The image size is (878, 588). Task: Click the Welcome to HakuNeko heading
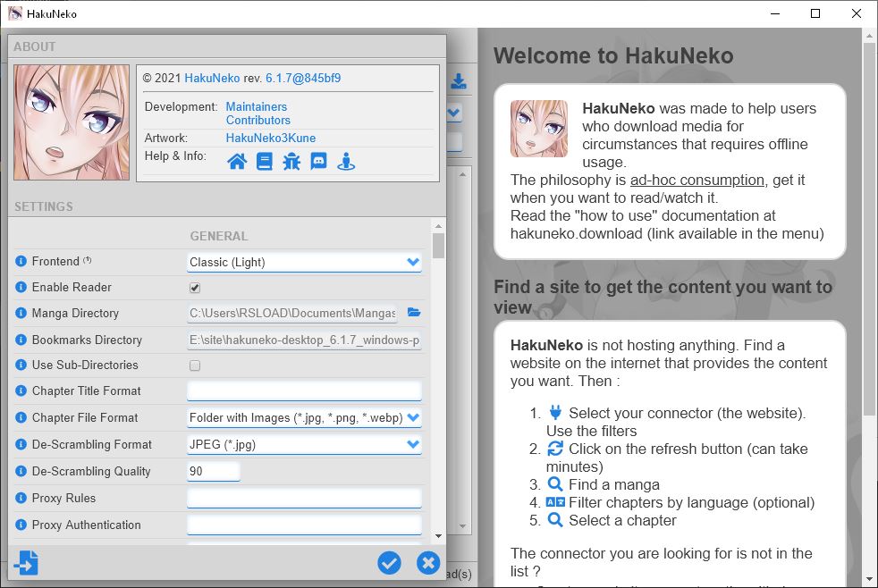pyautogui.click(x=613, y=55)
